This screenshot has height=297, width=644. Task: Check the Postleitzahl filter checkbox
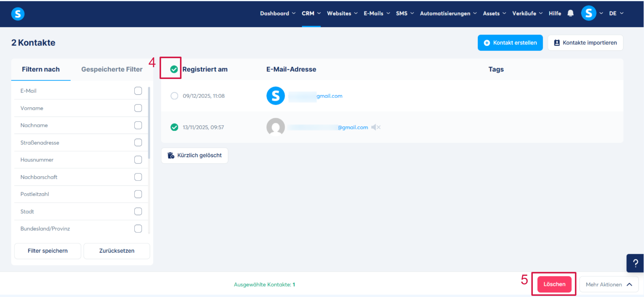pyautogui.click(x=138, y=194)
